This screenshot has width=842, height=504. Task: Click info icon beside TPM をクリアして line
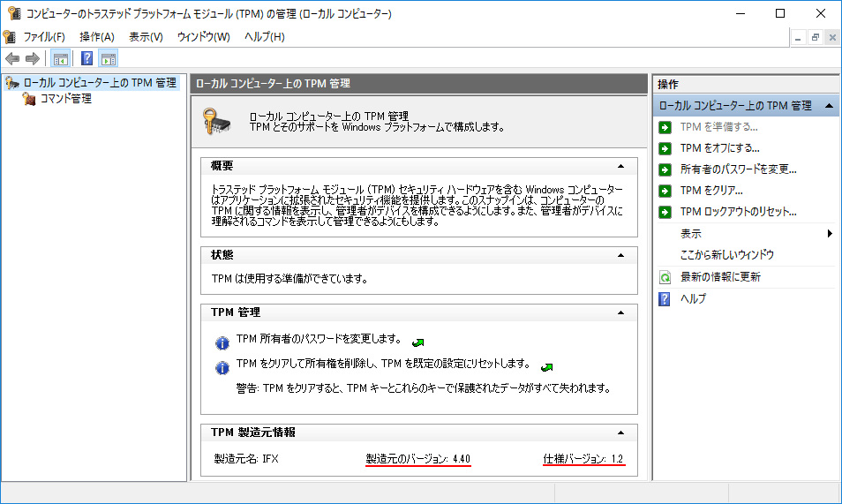point(222,367)
